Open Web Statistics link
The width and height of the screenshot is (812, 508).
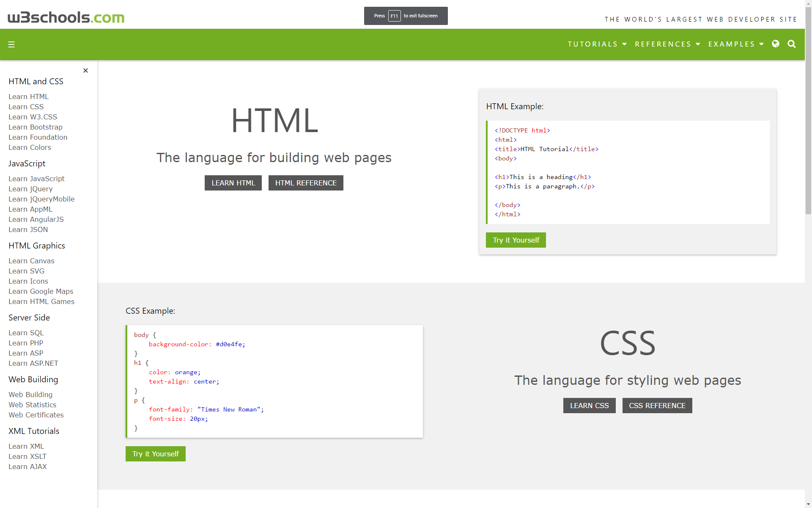point(33,405)
